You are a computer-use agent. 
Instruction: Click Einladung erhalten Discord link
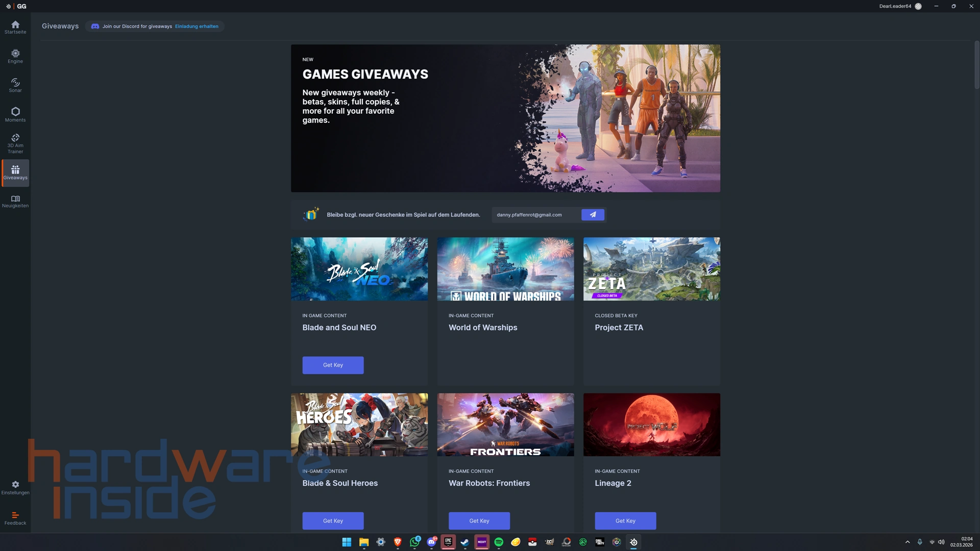[197, 27]
